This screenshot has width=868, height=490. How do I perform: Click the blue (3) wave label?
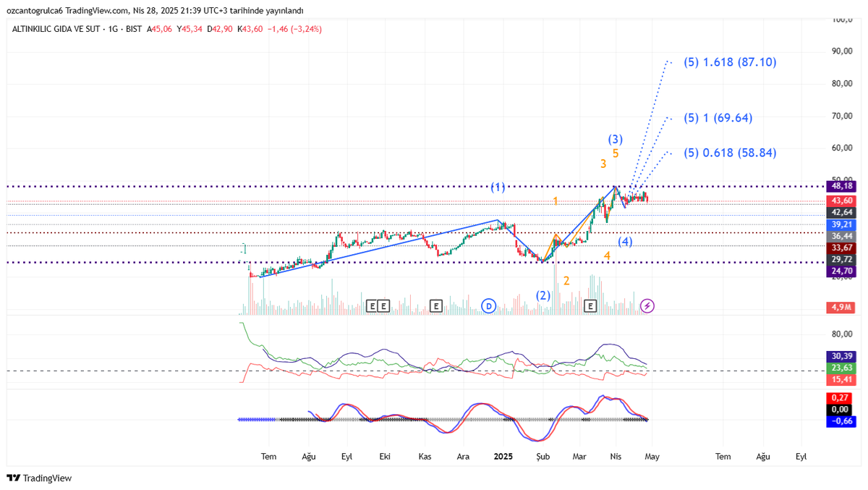(x=616, y=139)
